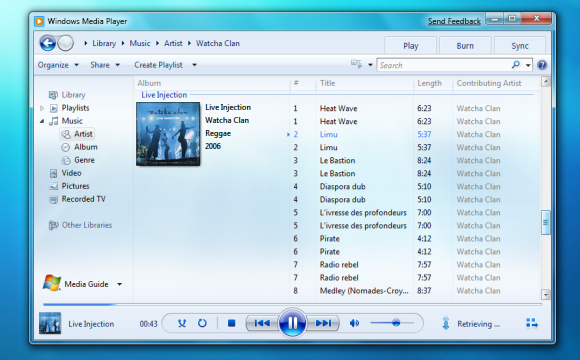Open the Share dropdown menu
Screen dimensions: 580x360
click(x=105, y=65)
